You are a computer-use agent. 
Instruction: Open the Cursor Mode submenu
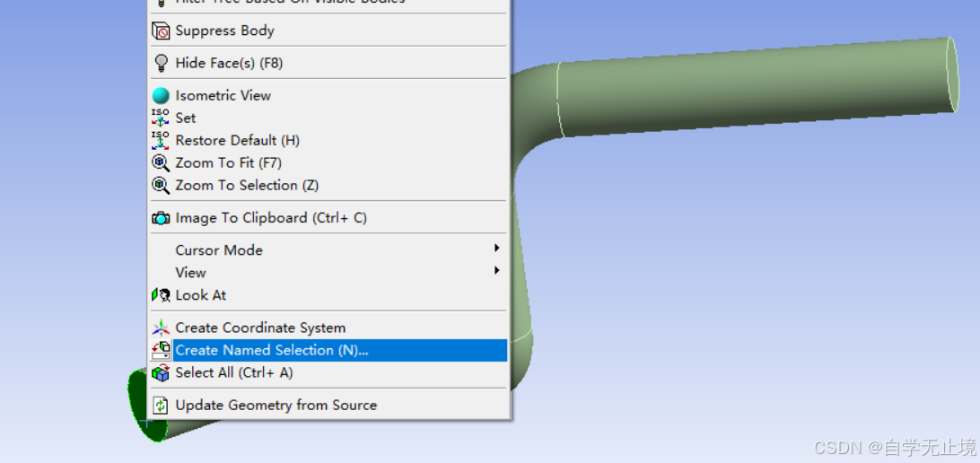328,250
